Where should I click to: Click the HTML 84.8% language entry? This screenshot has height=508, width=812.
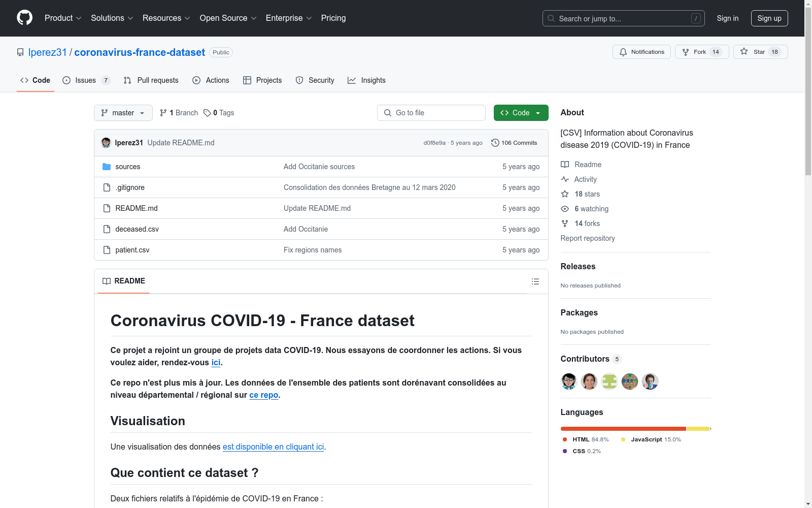click(586, 439)
